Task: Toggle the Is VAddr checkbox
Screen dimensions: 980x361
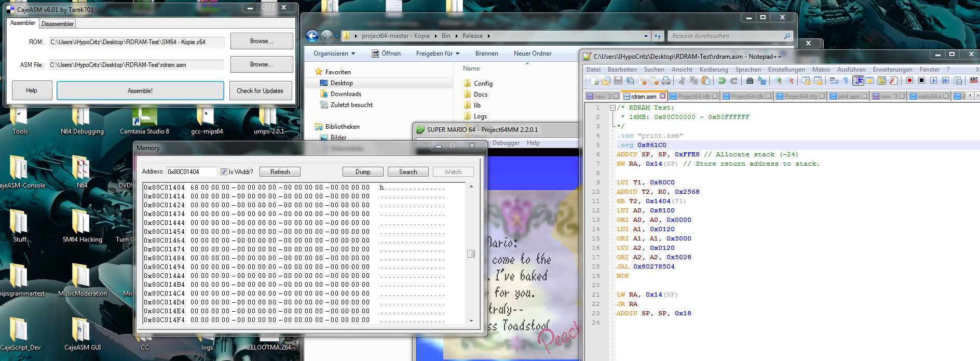Action: click(x=224, y=172)
